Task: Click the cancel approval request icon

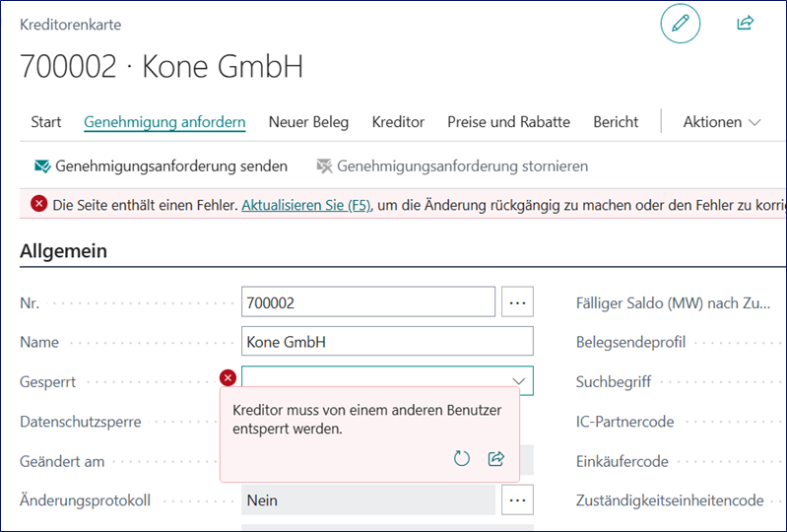Action: (x=323, y=166)
